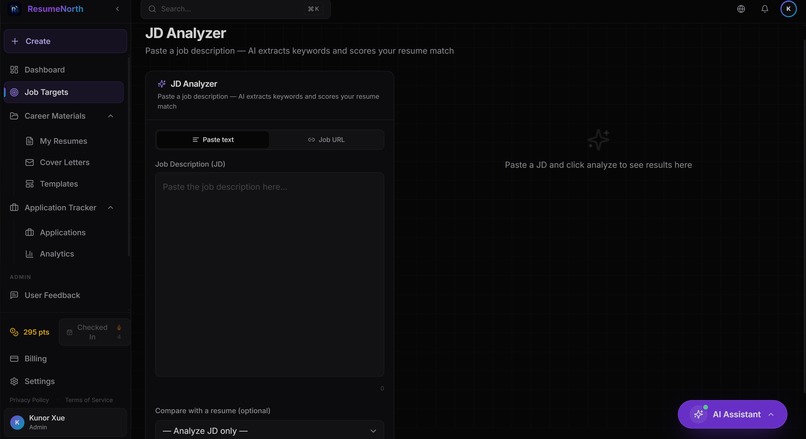Screen dimensions: 806x439
Task: Click the JD Analyzer card sparkle icon
Action: click(x=161, y=84)
